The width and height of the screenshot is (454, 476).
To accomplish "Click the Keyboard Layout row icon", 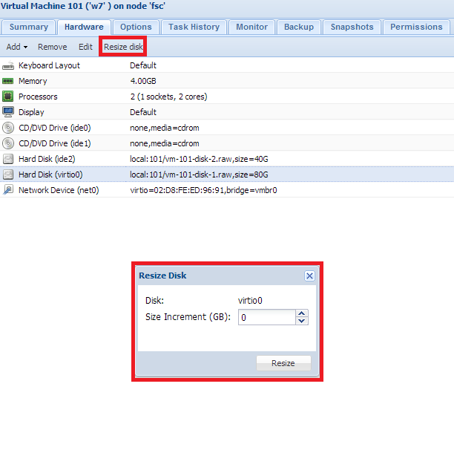I will coord(8,65).
